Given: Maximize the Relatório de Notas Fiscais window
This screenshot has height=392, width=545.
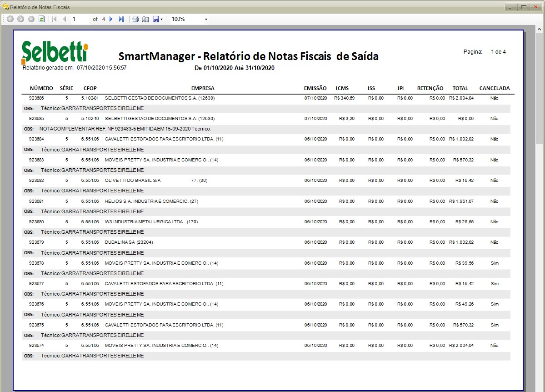Looking at the screenshot, I should coord(524,7).
